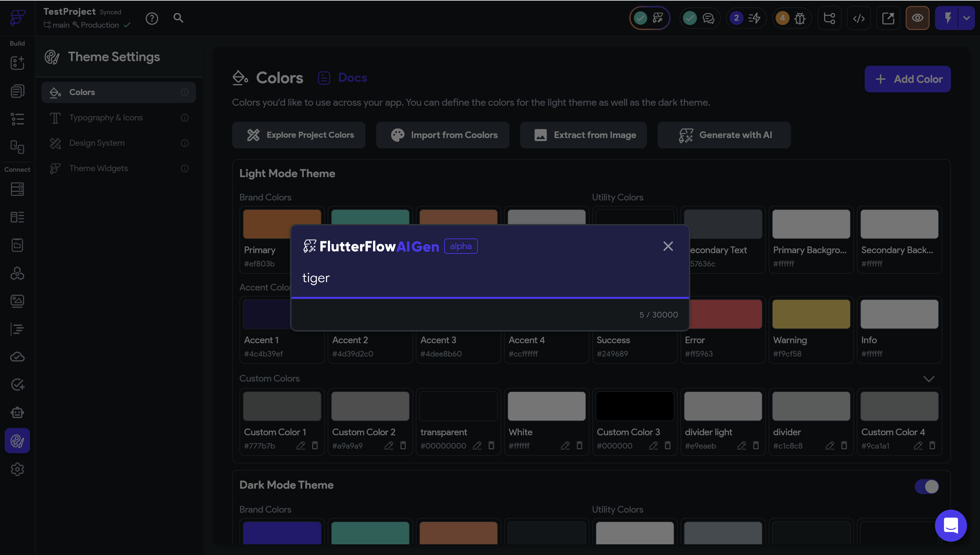The width and height of the screenshot is (980, 555).
Task: Select Design System menu item
Action: click(x=97, y=143)
